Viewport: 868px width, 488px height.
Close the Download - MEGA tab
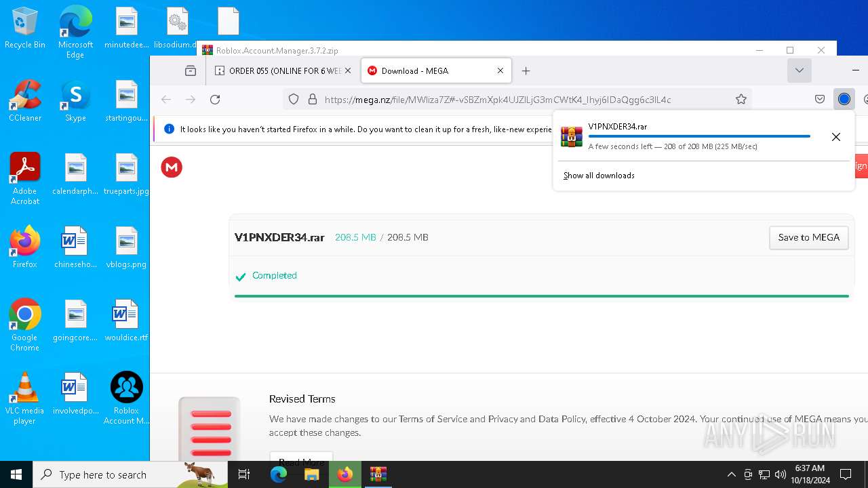[500, 70]
